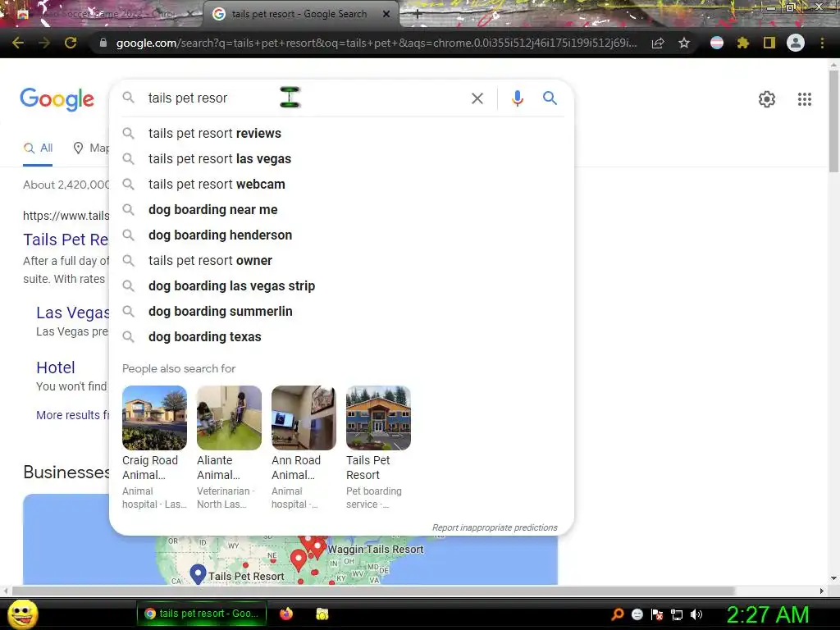This screenshot has width=840, height=630.
Task: Click the browser back arrow
Action: pos(18,43)
